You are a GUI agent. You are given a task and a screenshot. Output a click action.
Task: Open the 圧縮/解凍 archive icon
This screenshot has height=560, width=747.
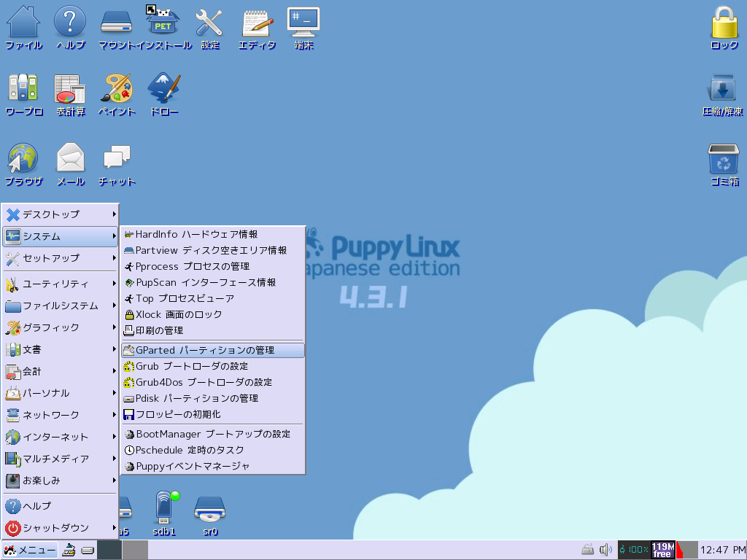coord(723,88)
